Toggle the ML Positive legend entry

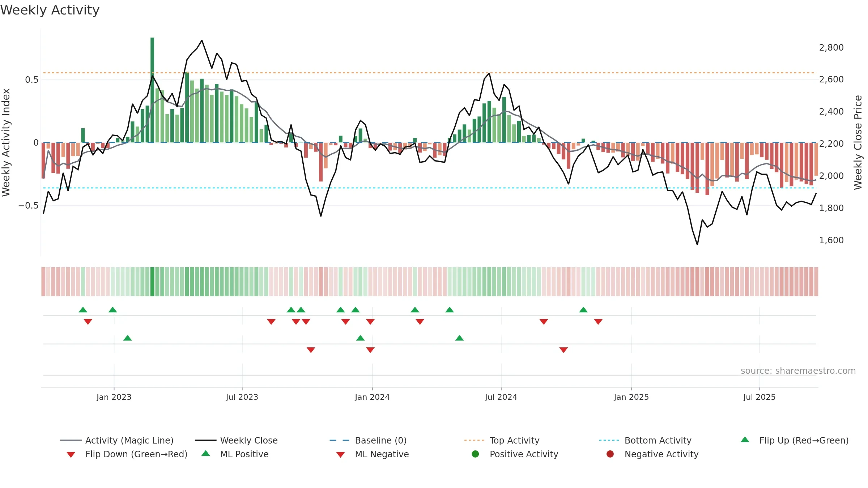[235, 454]
